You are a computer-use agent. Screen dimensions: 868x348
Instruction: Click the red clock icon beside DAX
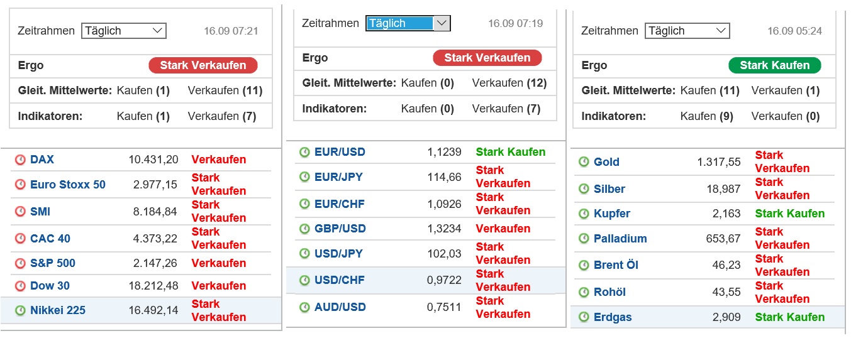(x=20, y=160)
